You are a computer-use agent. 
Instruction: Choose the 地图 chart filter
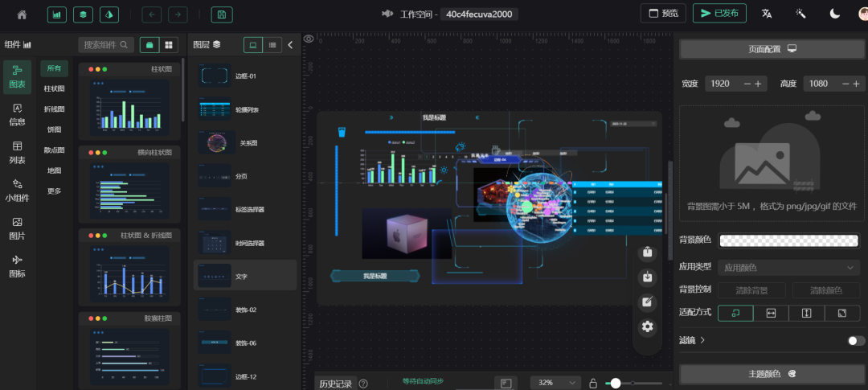click(55, 170)
